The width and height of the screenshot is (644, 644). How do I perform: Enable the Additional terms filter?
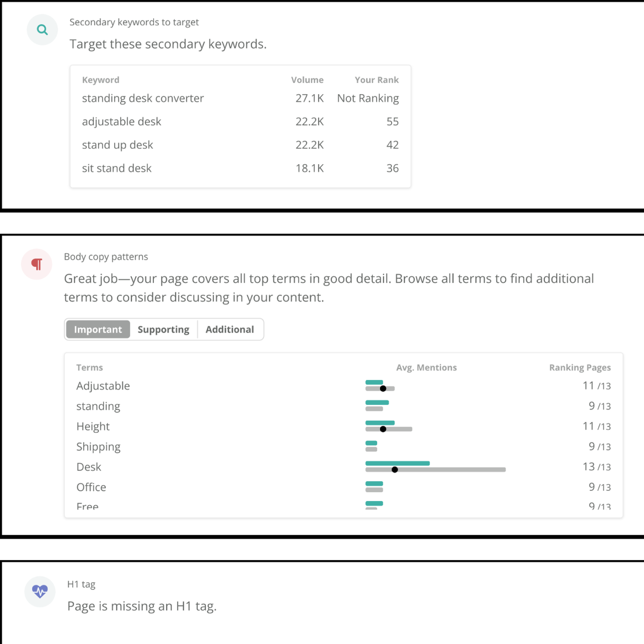[230, 329]
